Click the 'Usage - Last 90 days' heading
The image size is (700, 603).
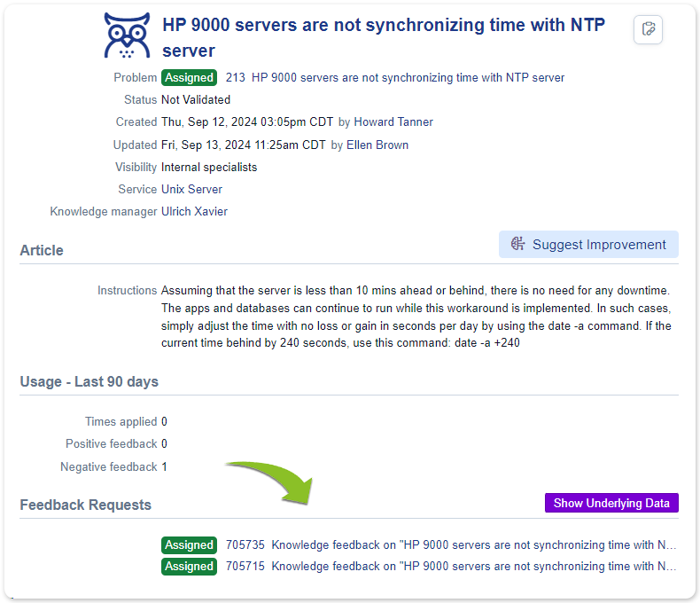coord(89,382)
